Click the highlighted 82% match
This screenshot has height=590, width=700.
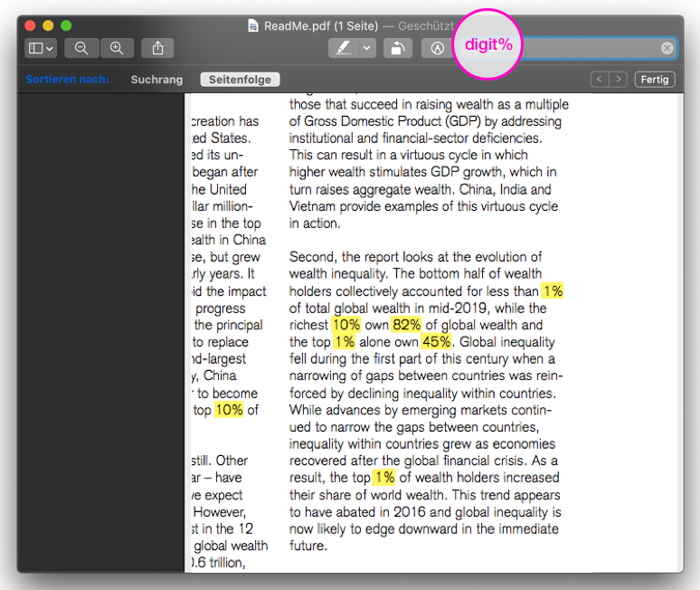coord(406,325)
